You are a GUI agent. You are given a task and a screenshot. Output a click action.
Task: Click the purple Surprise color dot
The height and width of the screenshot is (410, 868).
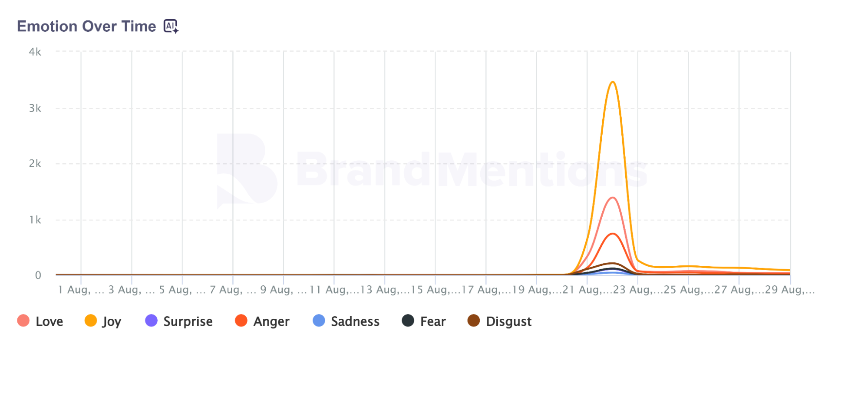tap(151, 321)
